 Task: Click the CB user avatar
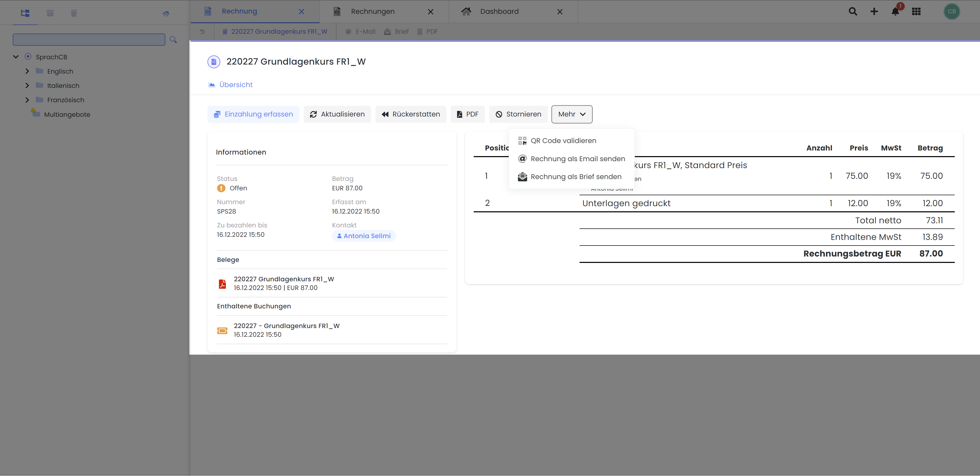pos(952,11)
